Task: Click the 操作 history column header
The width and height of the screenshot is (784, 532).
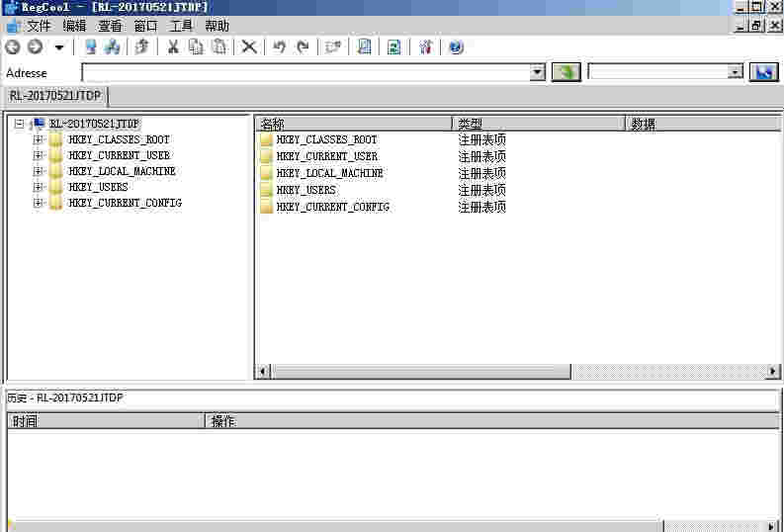Action: click(x=492, y=421)
